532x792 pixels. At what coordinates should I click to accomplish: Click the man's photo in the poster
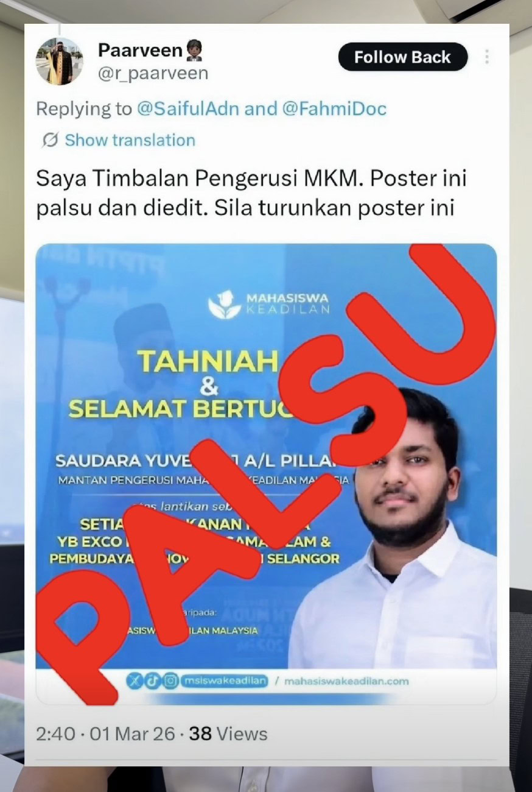click(396, 530)
